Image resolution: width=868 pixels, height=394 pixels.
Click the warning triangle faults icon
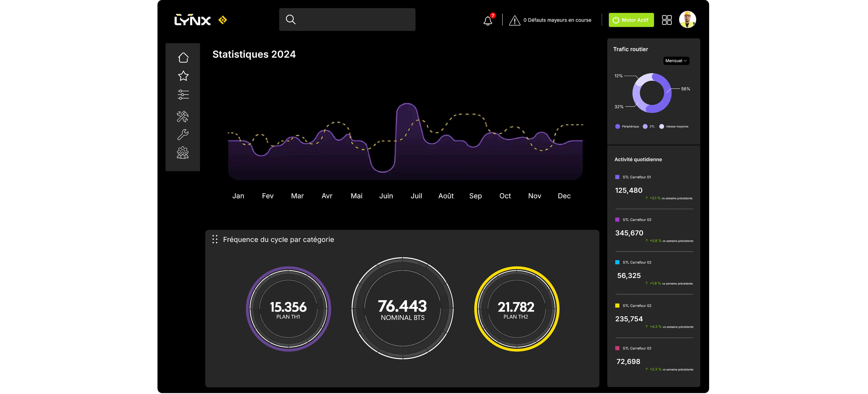coord(515,21)
